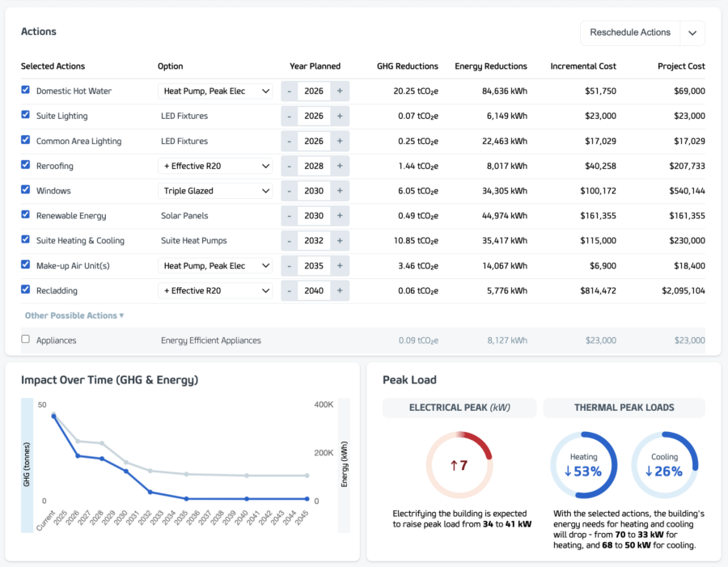Open Windows Triple Glazed dropdown

coord(214,191)
